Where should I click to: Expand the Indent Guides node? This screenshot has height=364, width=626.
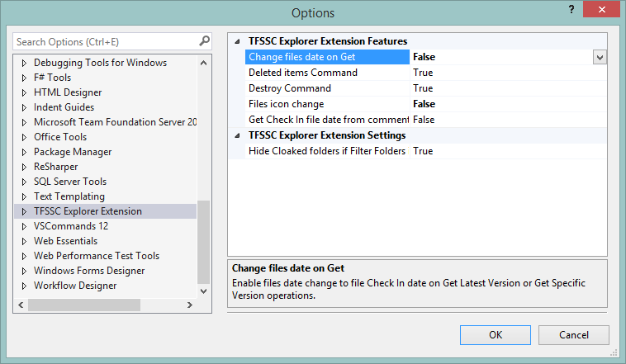click(x=24, y=107)
